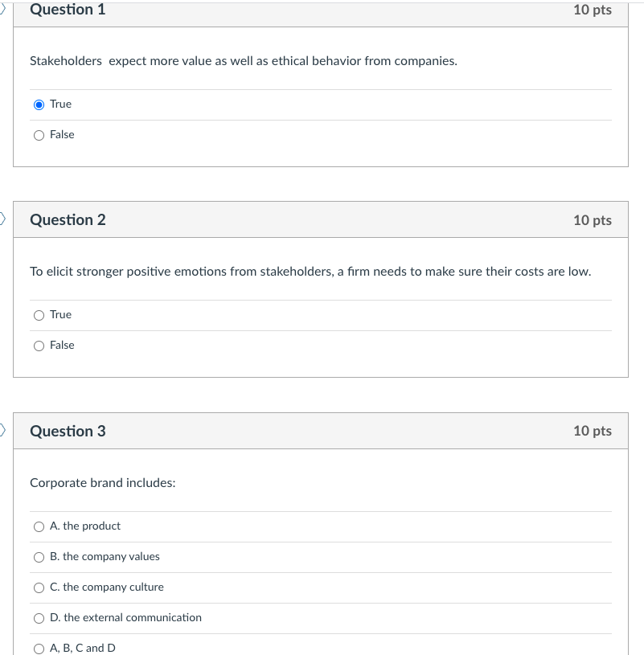Select the "A, B, C and D" answer
Image resolution: width=644 pixels, height=655 pixels.
[x=39, y=647]
